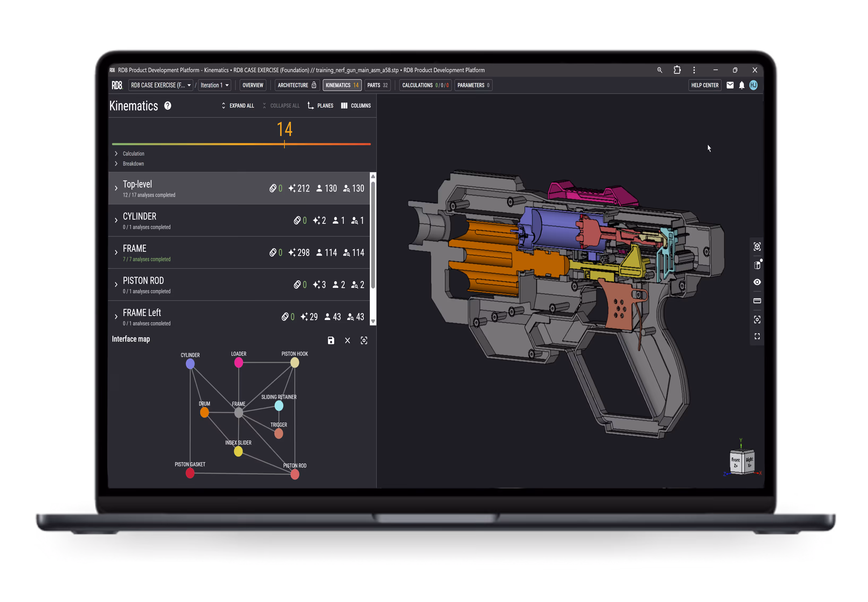Click the fullscreen icon on the right toolbar
Image resolution: width=868 pixels, height=602 pixels.
[757, 336]
